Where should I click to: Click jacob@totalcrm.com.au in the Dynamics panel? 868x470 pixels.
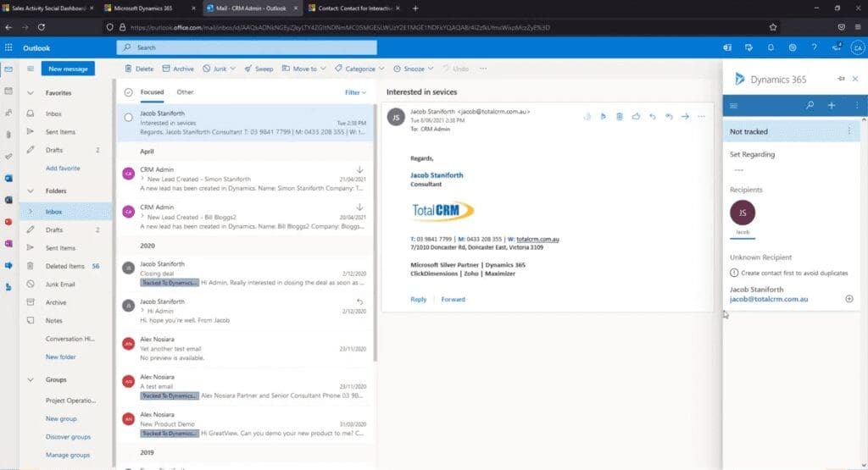click(x=768, y=299)
